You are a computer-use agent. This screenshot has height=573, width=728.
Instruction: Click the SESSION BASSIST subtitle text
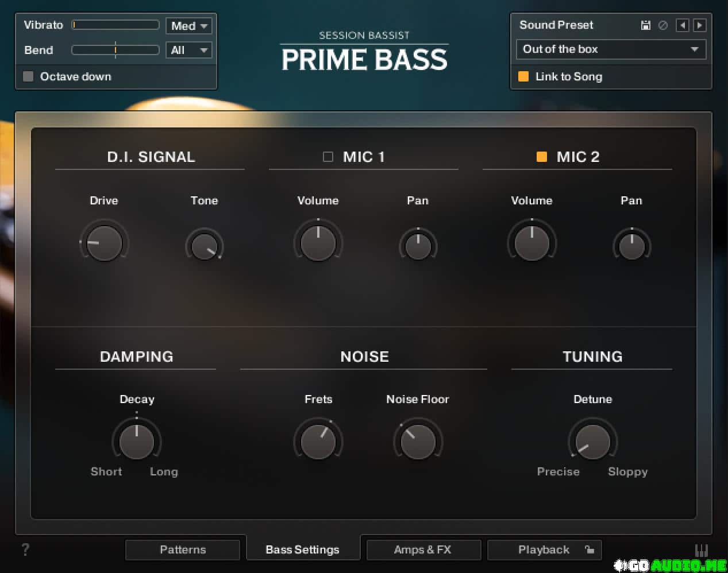click(x=364, y=35)
